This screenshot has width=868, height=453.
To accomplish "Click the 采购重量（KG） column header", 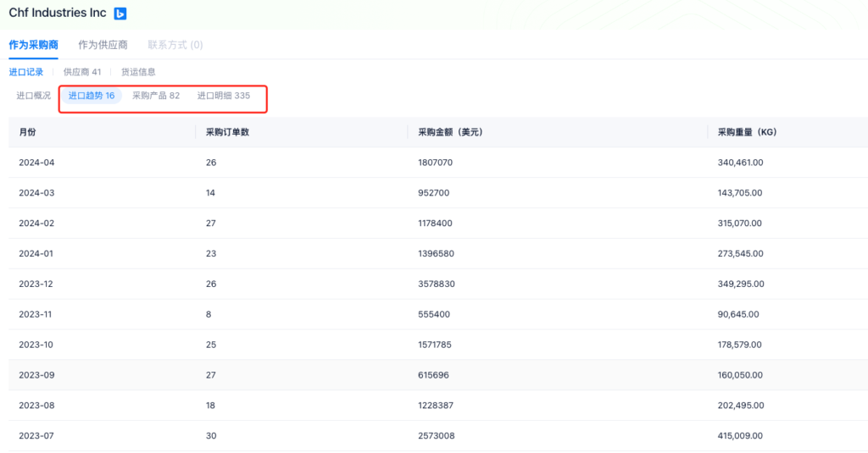I will [x=747, y=133].
